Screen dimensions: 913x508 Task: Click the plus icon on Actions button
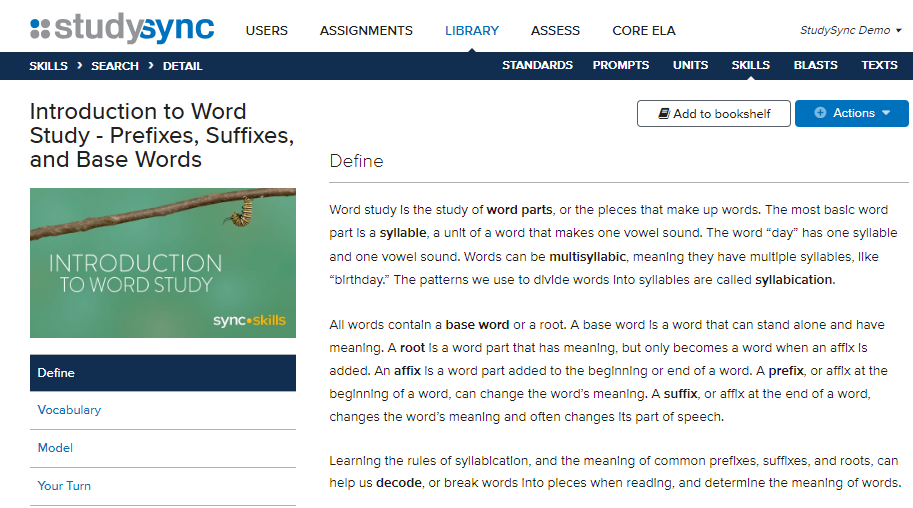tap(821, 113)
